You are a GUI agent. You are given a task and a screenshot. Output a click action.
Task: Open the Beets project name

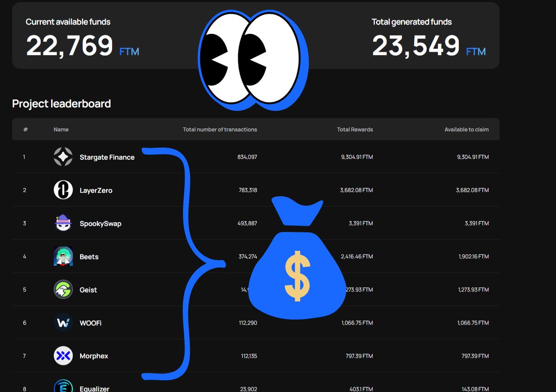[89, 256]
